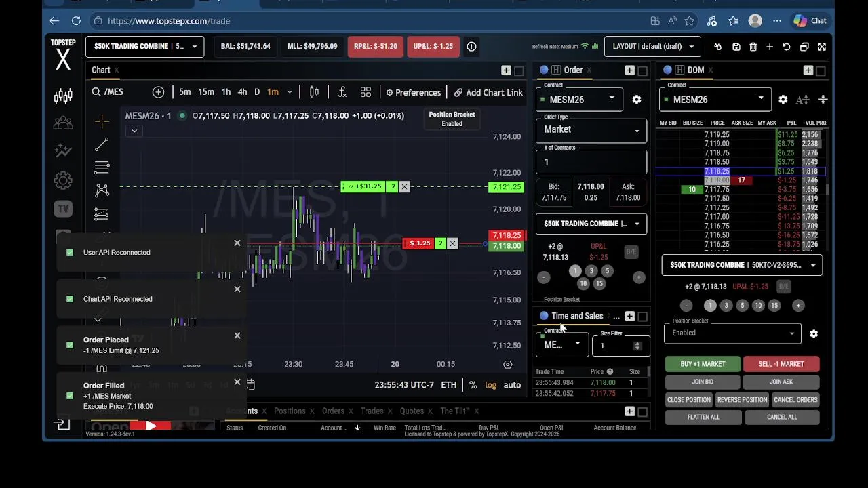Image resolution: width=868 pixels, height=488 pixels.
Task: Select the horizontal lines drawing tool
Action: pos(102,167)
